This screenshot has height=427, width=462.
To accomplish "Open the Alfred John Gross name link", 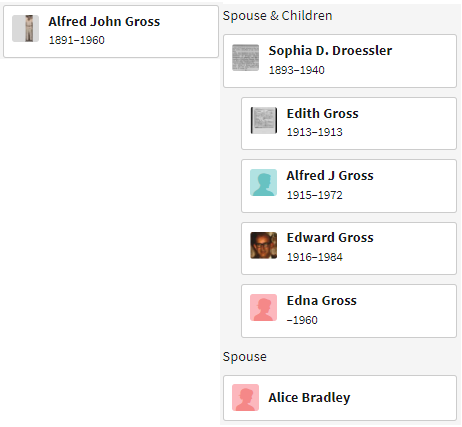I will 104,22.
